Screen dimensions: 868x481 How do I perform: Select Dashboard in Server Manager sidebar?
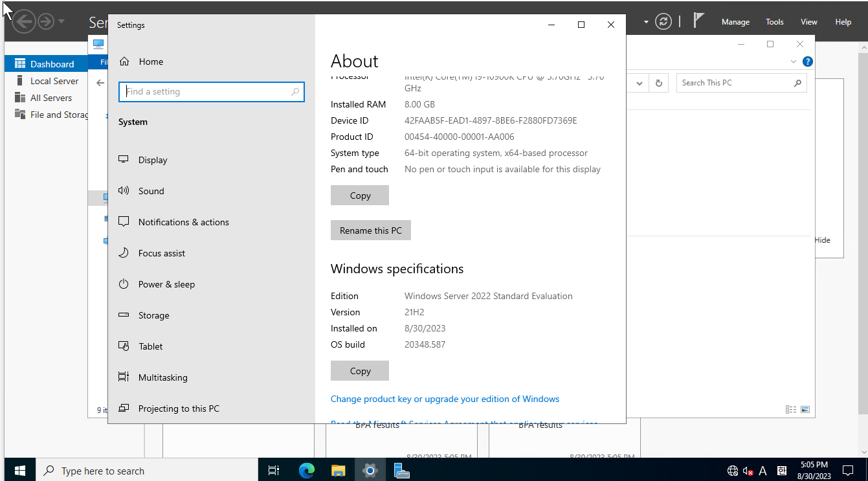point(46,64)
